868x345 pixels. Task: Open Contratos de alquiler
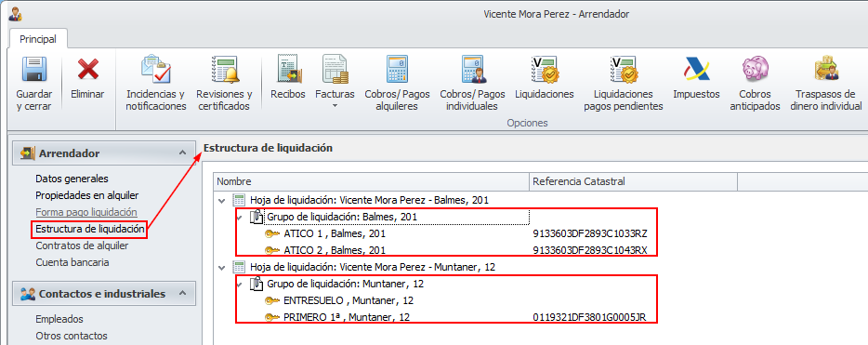(82, 245)
